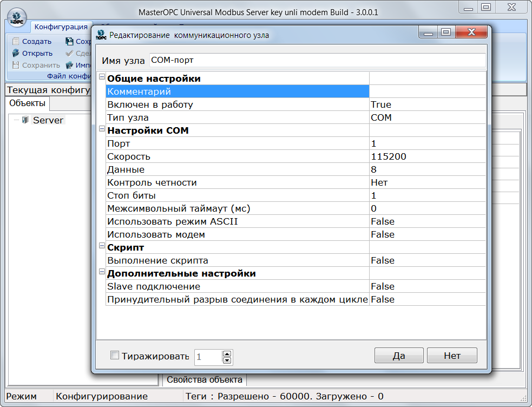Click the Создать (Create) document icon
532x407 pixels.
(16, 41)
